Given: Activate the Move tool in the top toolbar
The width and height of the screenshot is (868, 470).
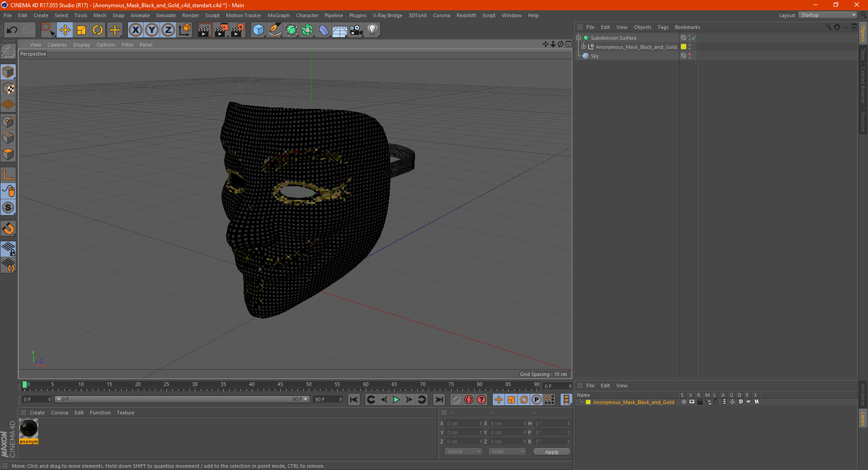Looking at the screenshot, I should pos(65,30).
